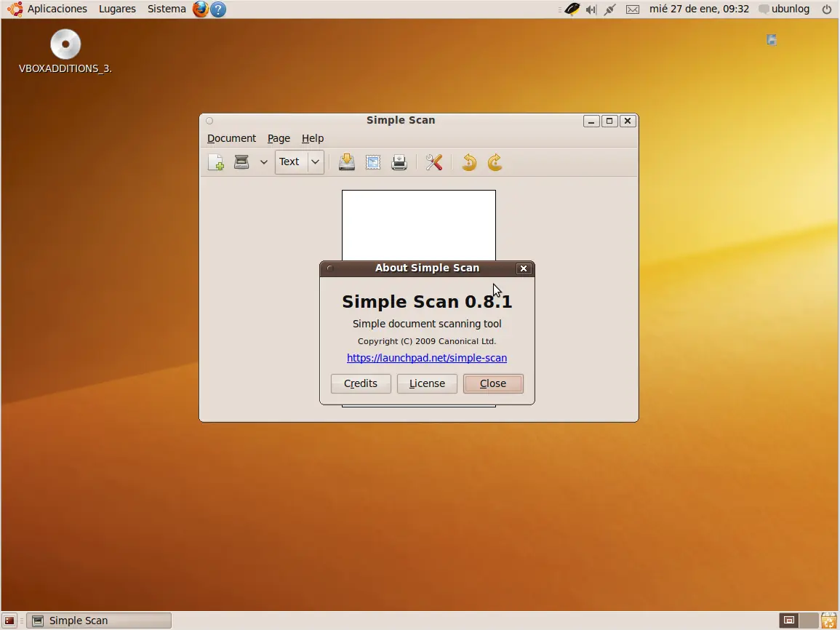Viewport: 840px width, 630px height.
Task: Open the Aplicaciones menu
Action: (x=57, y=9)
